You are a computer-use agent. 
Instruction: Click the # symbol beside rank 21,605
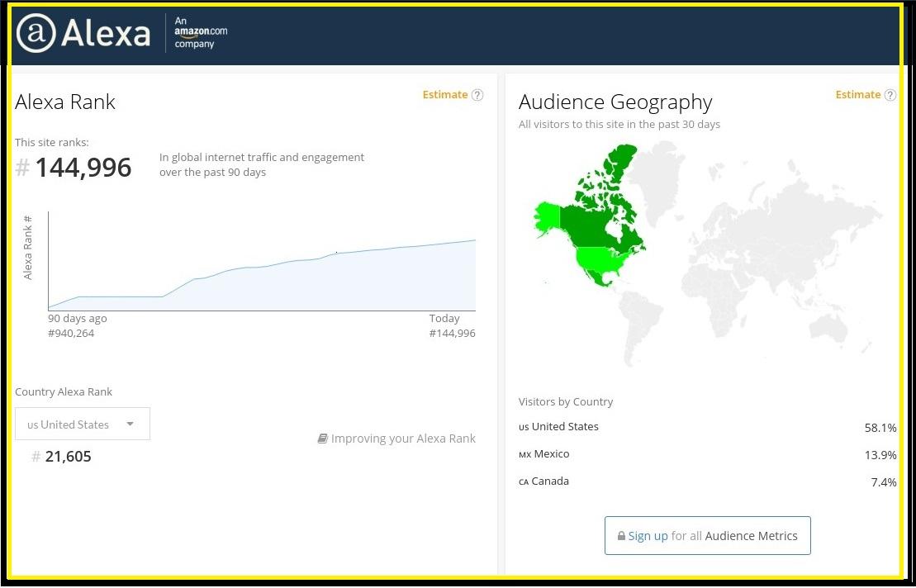36,457
